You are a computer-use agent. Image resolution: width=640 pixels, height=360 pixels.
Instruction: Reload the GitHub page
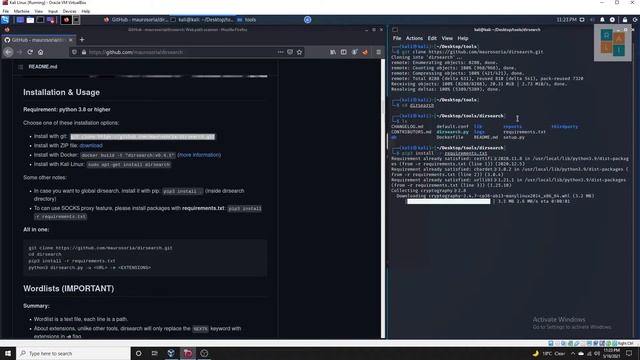pyautogui.click(x=30, y=52)
